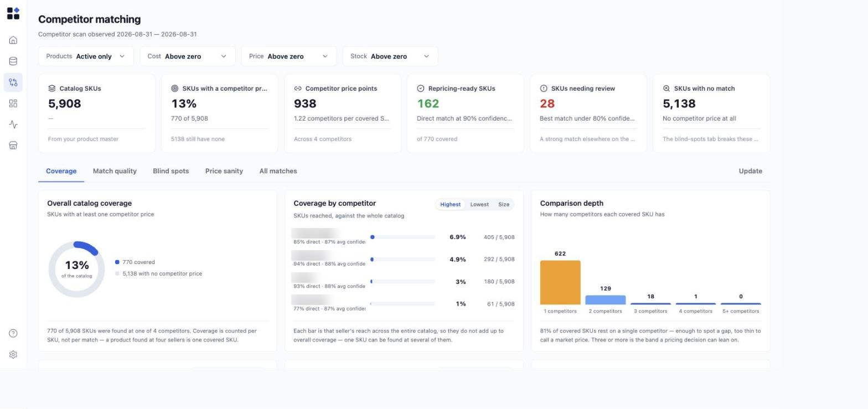The height and width of the screenshot is (409, 868).
Task: Click the 5,138 with no competitor price legend
Action: click(158, 273)
